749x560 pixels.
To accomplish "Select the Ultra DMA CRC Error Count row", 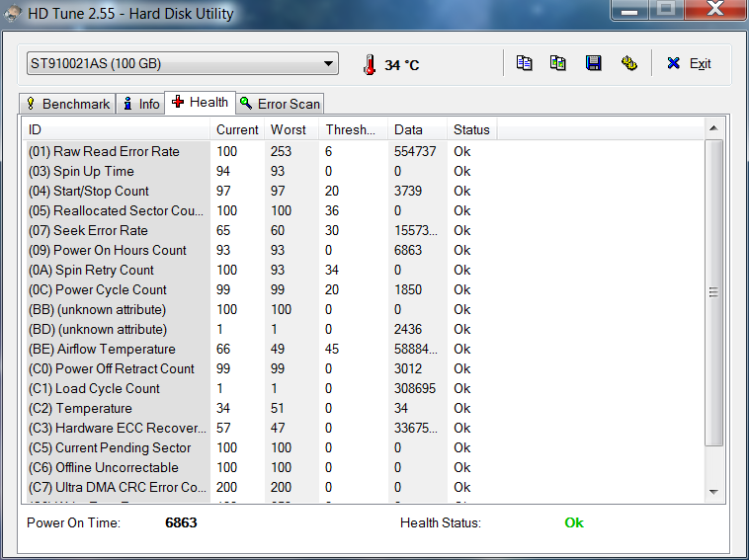I will (363, 488).
